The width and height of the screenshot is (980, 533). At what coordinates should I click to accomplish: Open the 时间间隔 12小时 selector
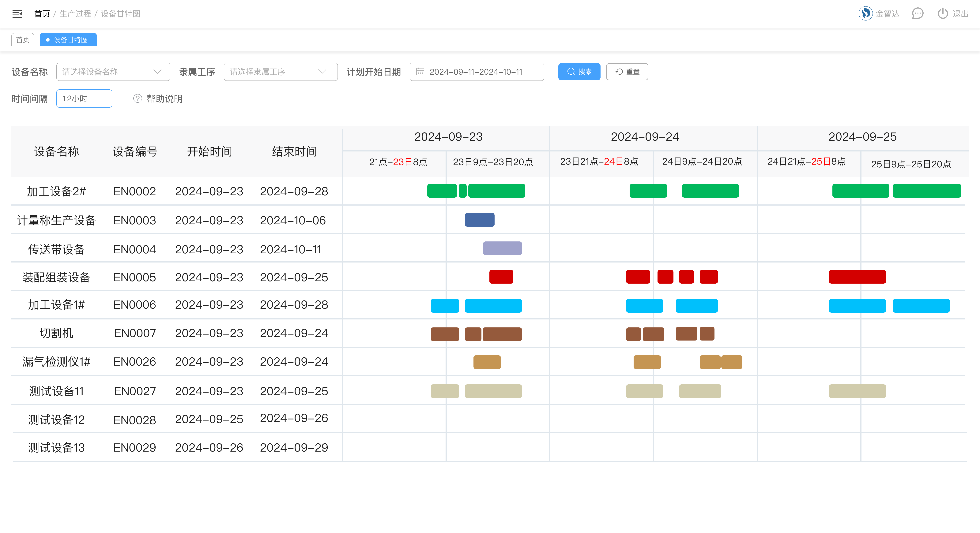[84, 99]
